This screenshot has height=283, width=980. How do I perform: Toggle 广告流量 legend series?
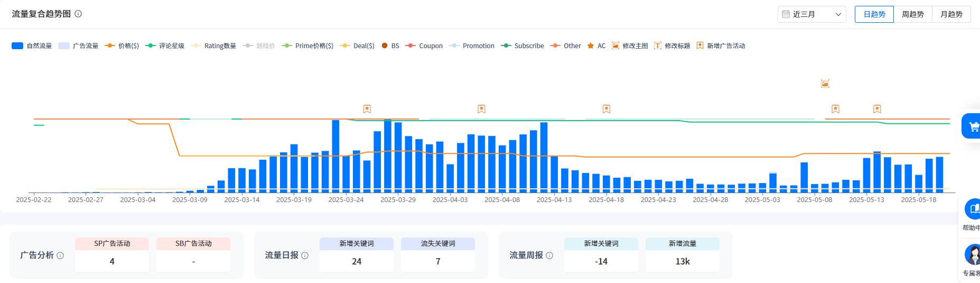click(x=78, y=46)
